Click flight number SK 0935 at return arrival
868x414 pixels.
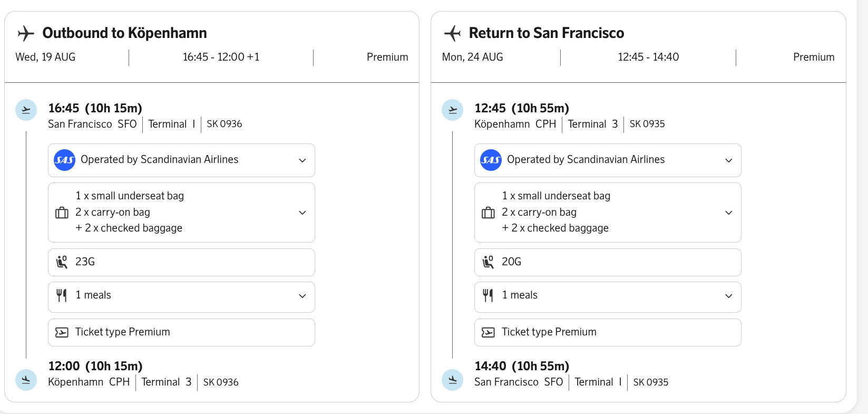(x=651, y=382)
